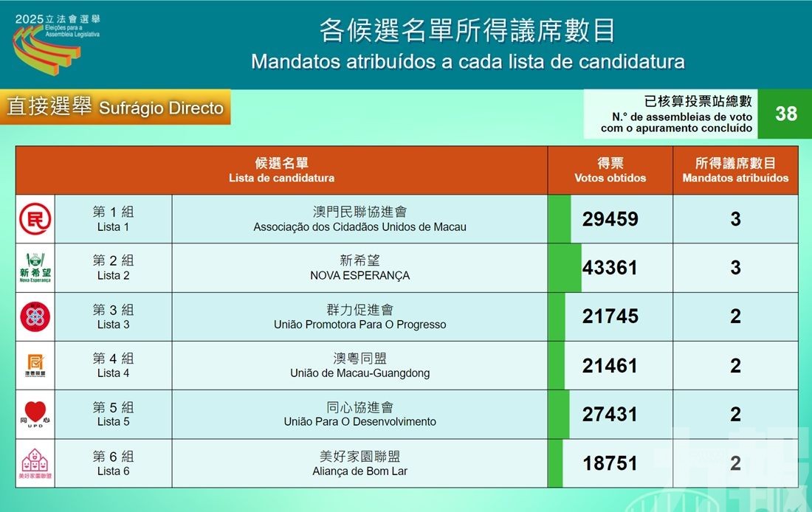The image size is (812, 512).
Task: Click the Lista 1 red 民 party logo
Action: pos(35,219)
